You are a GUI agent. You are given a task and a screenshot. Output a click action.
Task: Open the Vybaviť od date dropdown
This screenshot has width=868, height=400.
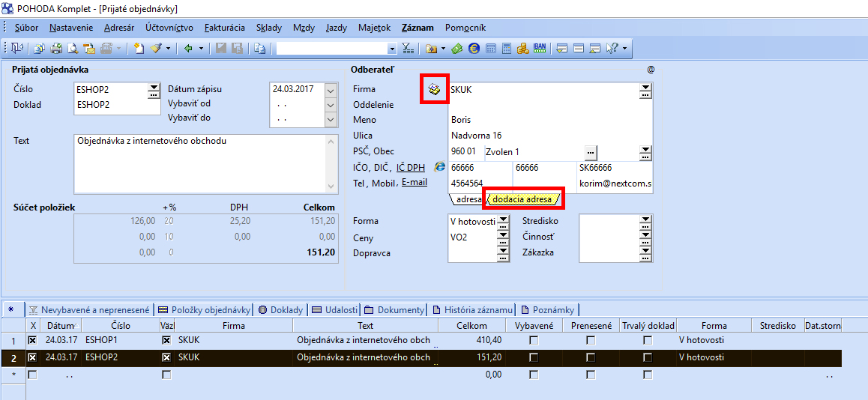pos(331,105)
